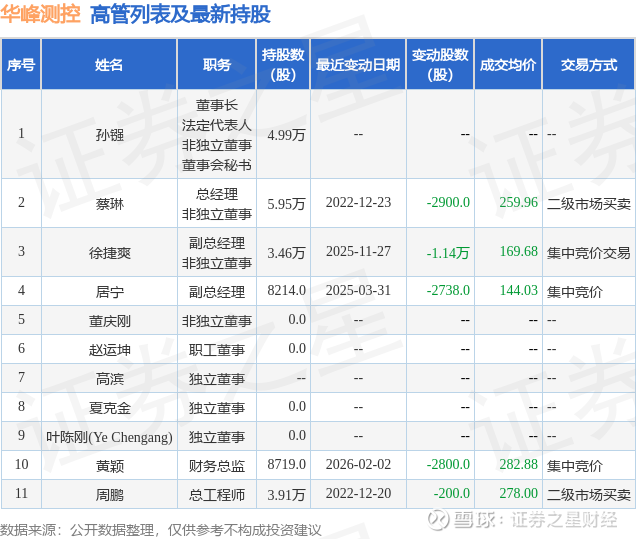Image resolution: width=636 pixels, height=539 pixels.
Task: Click the change value -2800.0
Action: [x=448, y=464]
